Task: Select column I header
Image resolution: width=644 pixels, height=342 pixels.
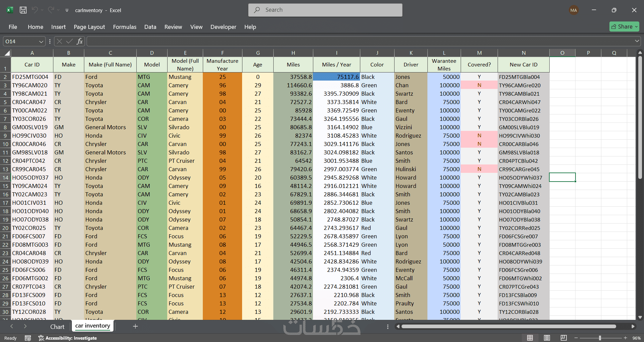Action: coord(336,53)
